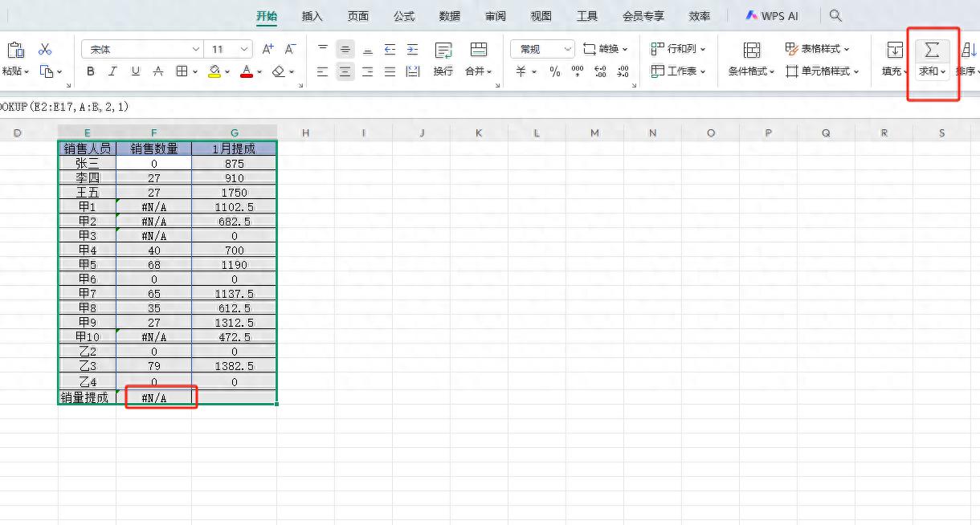Image resolution: width=980 pixels, height=525 pixels.
Task: Click the Decrease indent icon
Action: (x=390, y=49)
